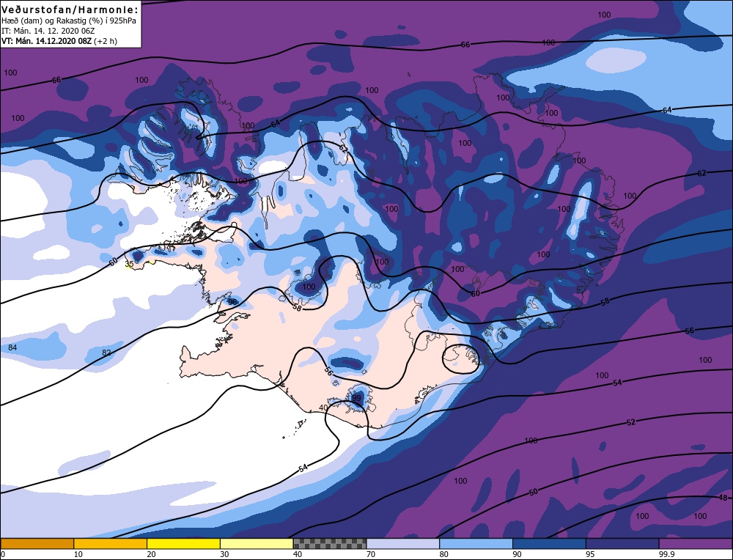Click the '52' contour line label
733x560 pixels.
(631, 422)
